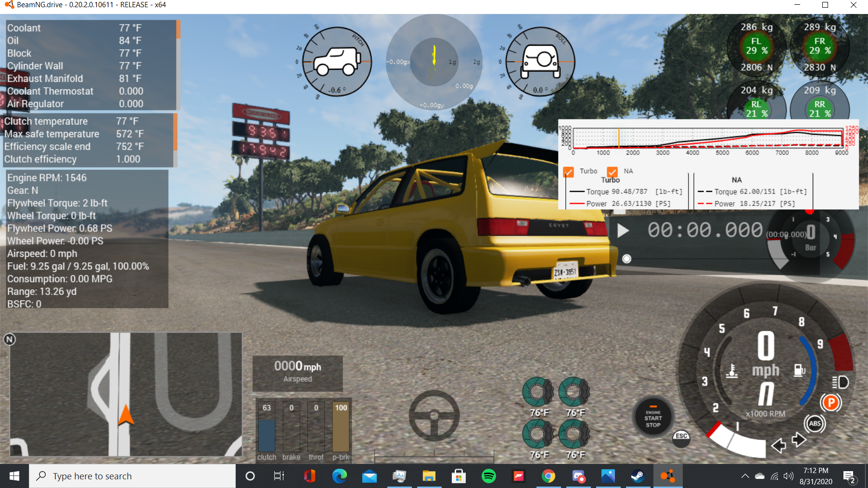This screenshot has height=488, width=868.
Task: Click the volume speaker tray icon
Action: click(x=788, y=476)
